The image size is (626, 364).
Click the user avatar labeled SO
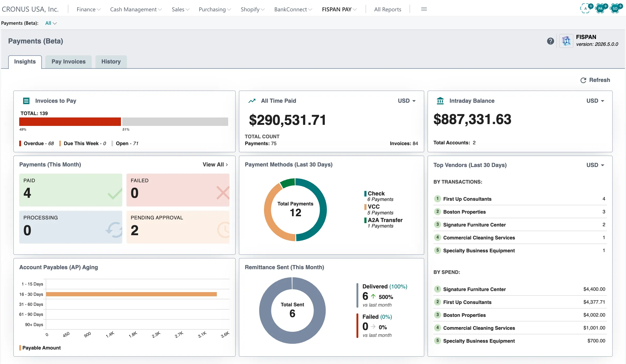point(615,8)
